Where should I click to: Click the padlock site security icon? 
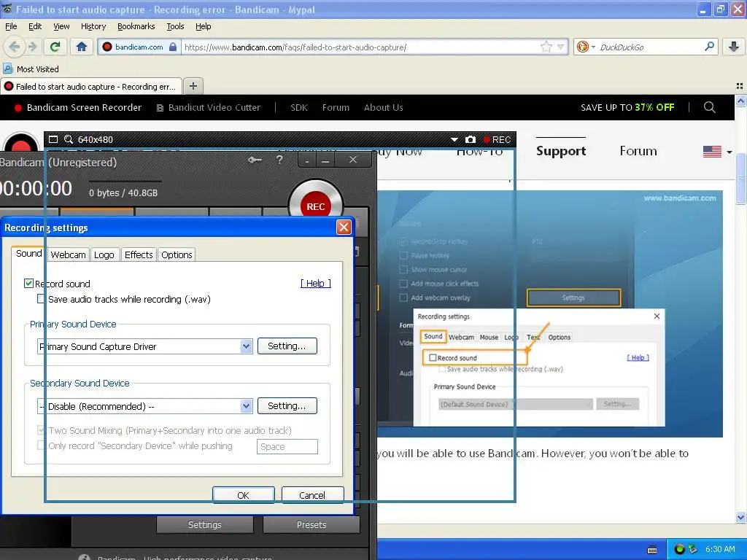coord(173,47)
